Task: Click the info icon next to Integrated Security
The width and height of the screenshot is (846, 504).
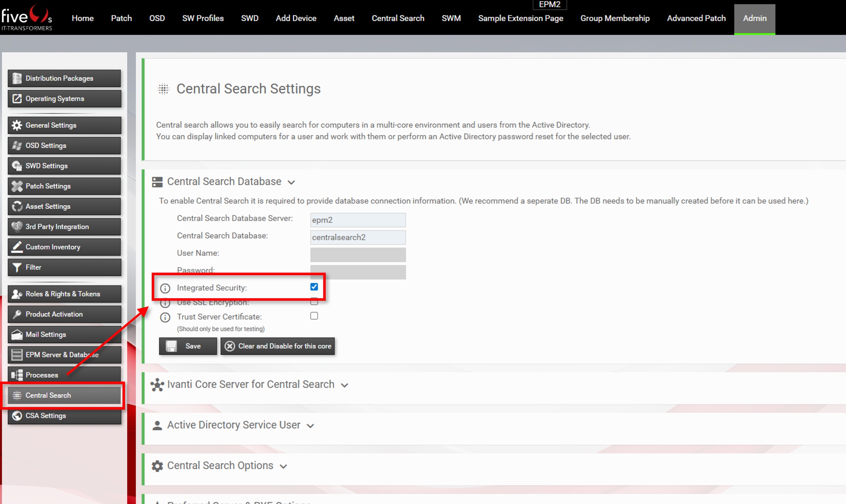Action: pyautogui.click(x=165, y=288)
